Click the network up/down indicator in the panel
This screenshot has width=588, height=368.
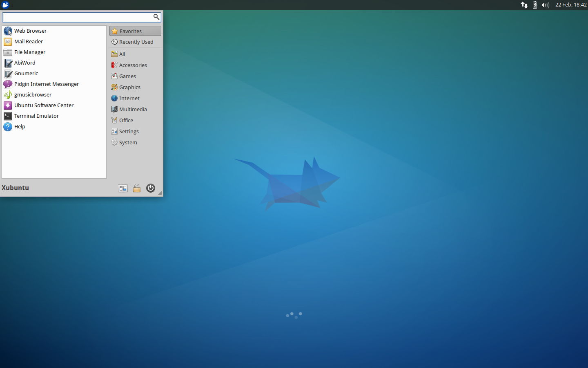coord(524,5)
